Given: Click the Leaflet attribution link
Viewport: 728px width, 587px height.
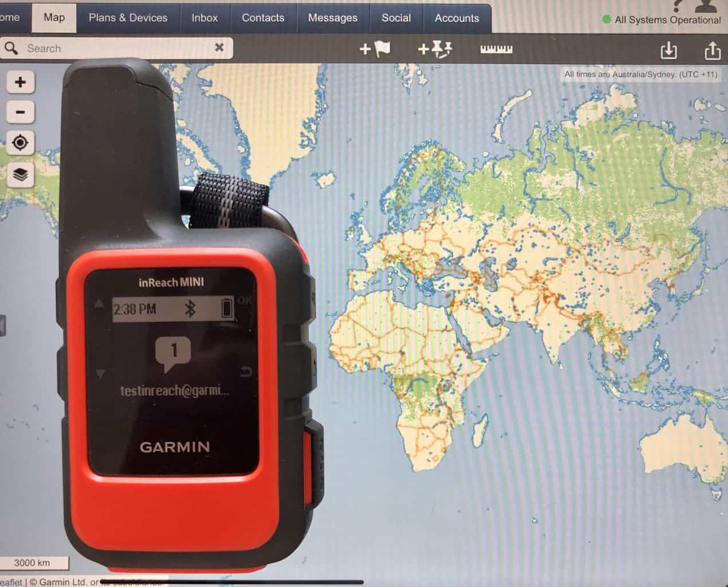Looking at the screenshot, I should point(11,582).
